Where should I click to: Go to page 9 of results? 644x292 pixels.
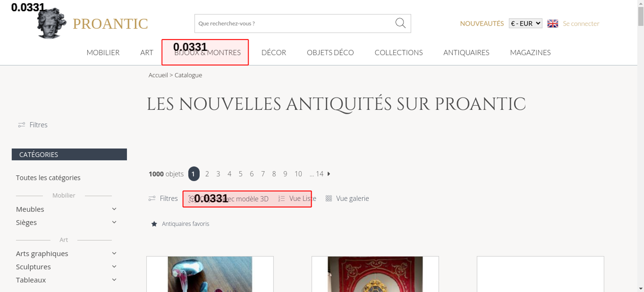[285, 174]
